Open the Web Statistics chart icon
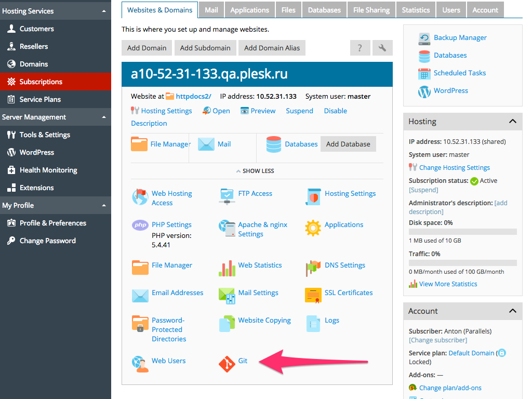Viewport: 532px width, 399px height. [x=227, y=268]
